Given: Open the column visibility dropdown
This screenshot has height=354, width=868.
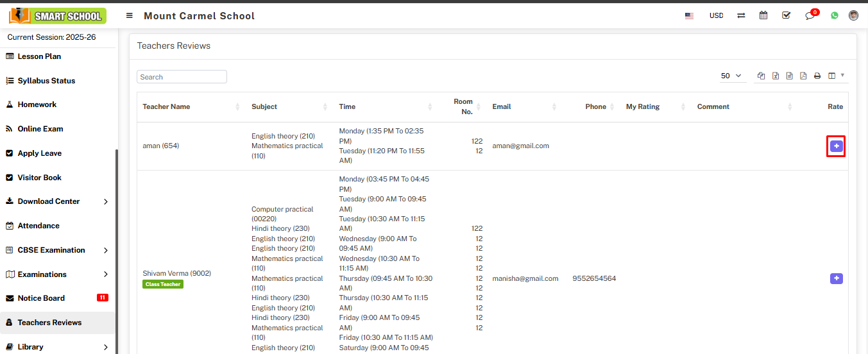Looking at the screenshot, I should (835, 76).
